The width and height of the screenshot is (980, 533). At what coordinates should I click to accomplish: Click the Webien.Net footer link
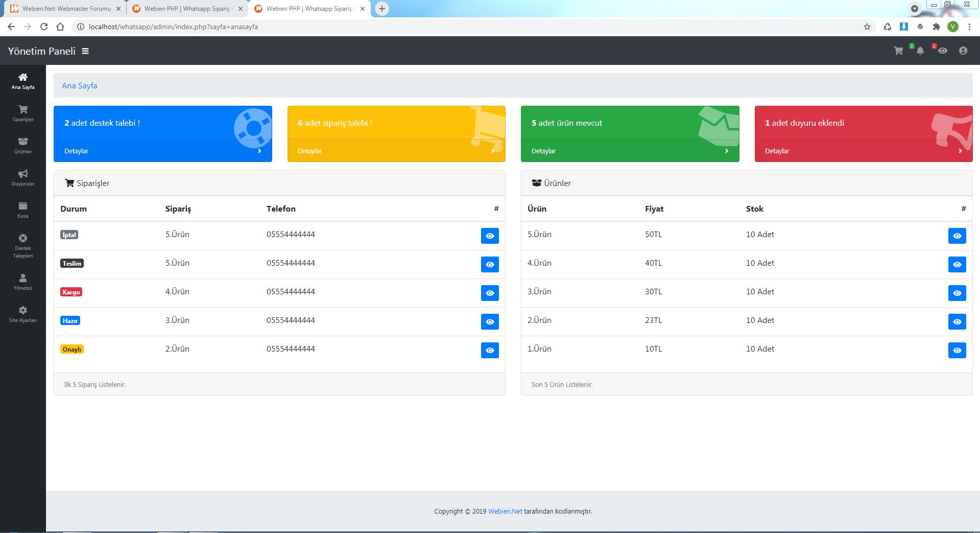coord(505,511)
